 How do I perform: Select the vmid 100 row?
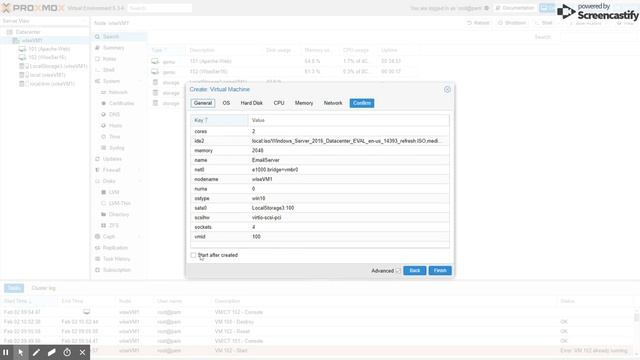[320, 237]
